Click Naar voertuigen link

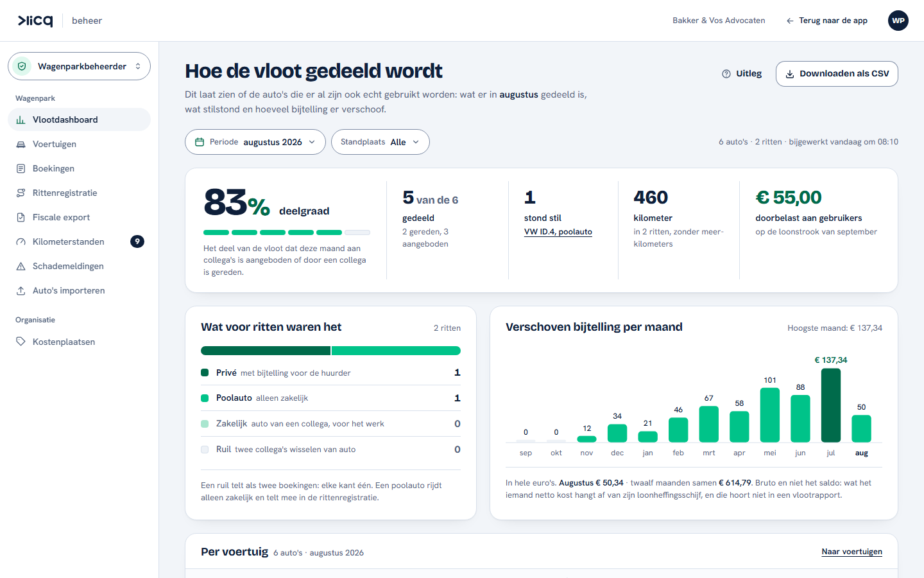click(x=852, y=552)
